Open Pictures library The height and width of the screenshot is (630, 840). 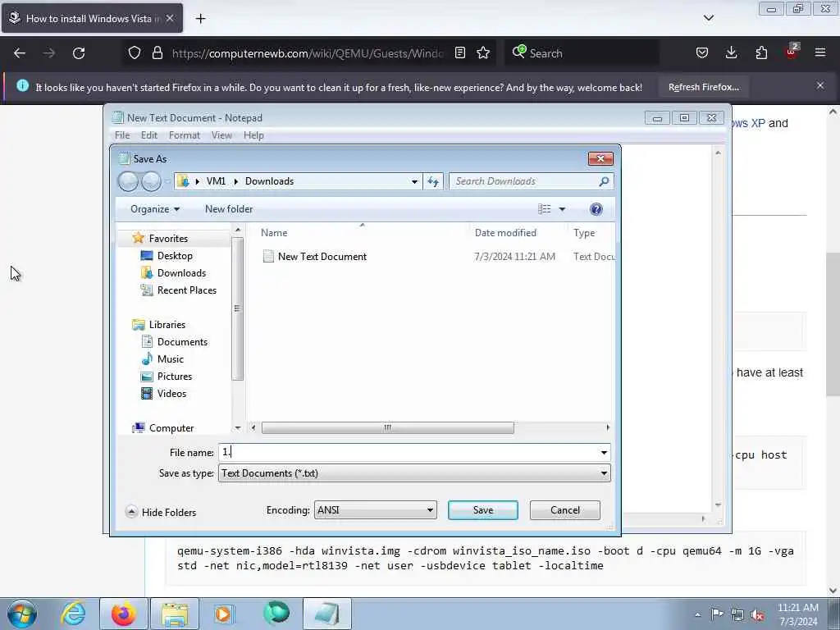(175, 376)
